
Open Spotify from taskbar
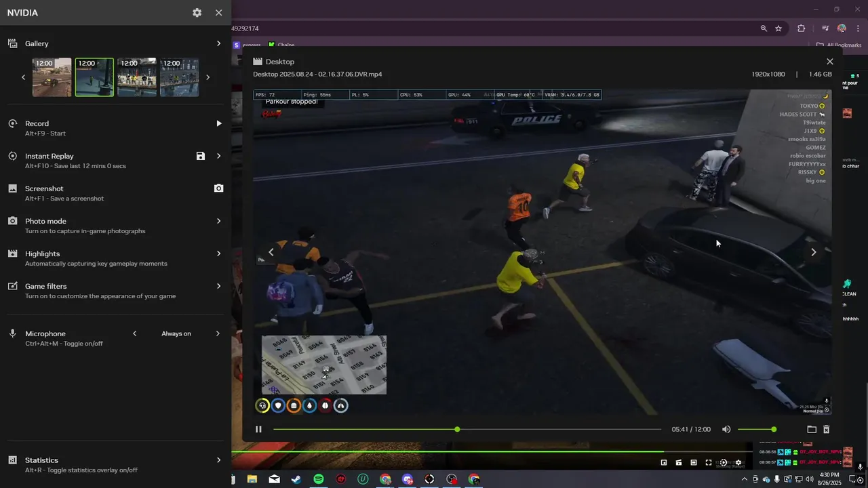pyautogui.click(x=319, y=479)
